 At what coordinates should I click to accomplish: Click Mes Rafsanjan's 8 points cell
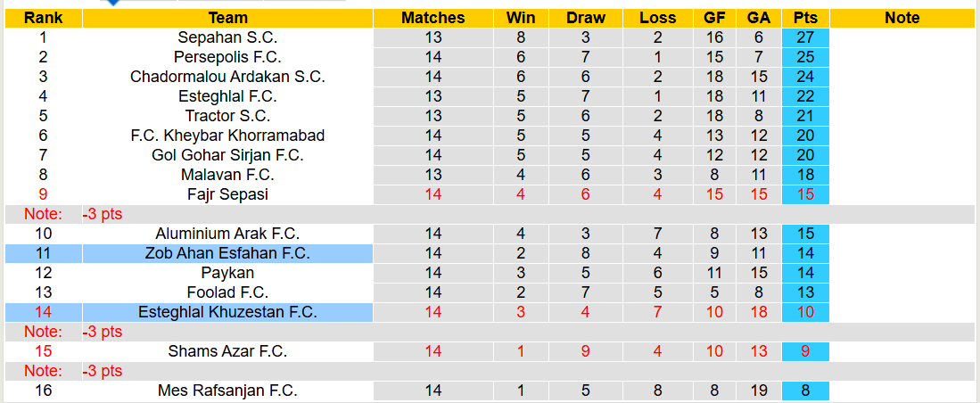tap(805, 391)
